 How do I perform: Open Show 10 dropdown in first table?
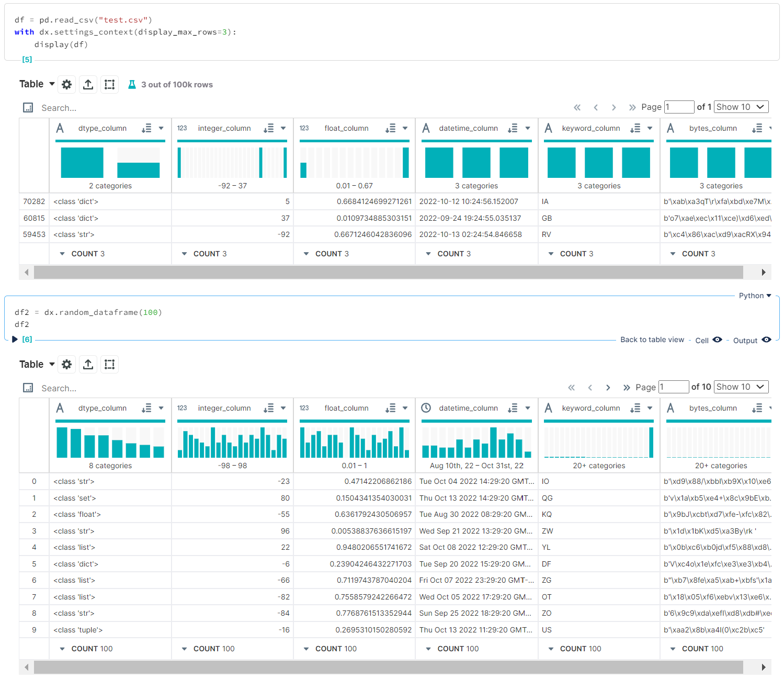click(x=741, y=107)
